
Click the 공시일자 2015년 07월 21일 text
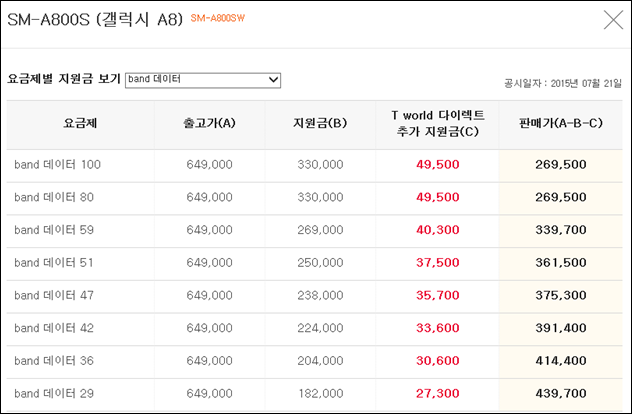pos(563,83)
